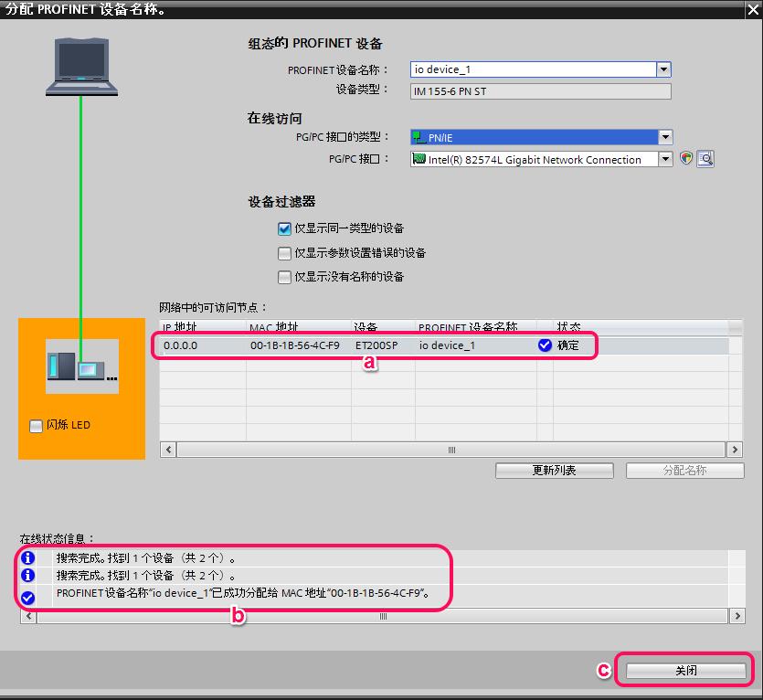This screenshot has height=700, width=763.
Task: Click 状态 column header
Action: point(641,326)
